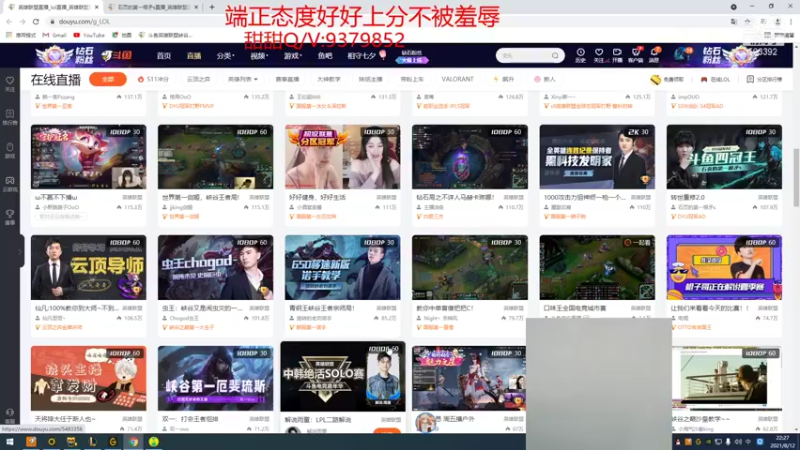Open a new Chrome tab
The width and height of the screenshot is (800, 450).
click(212, 7)
